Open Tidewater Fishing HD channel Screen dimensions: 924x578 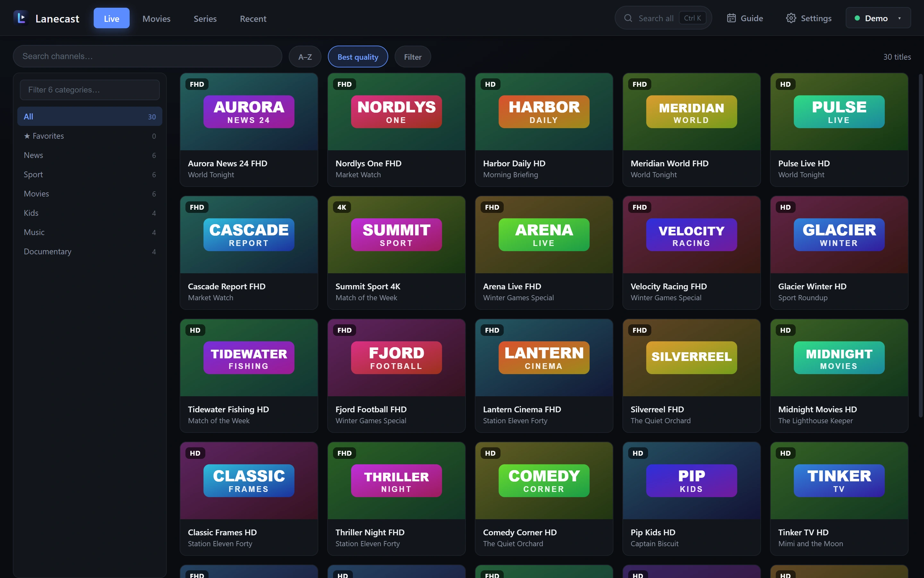point(249,376)
